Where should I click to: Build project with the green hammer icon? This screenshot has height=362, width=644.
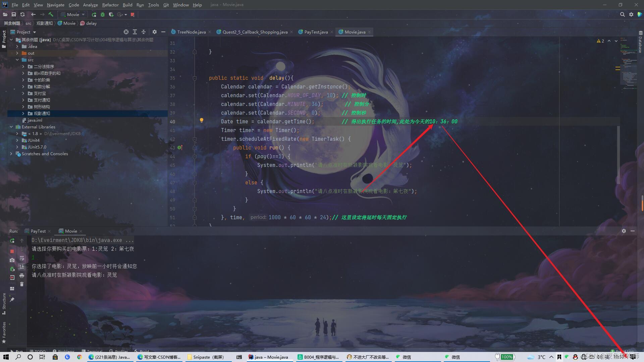point(51,14)
